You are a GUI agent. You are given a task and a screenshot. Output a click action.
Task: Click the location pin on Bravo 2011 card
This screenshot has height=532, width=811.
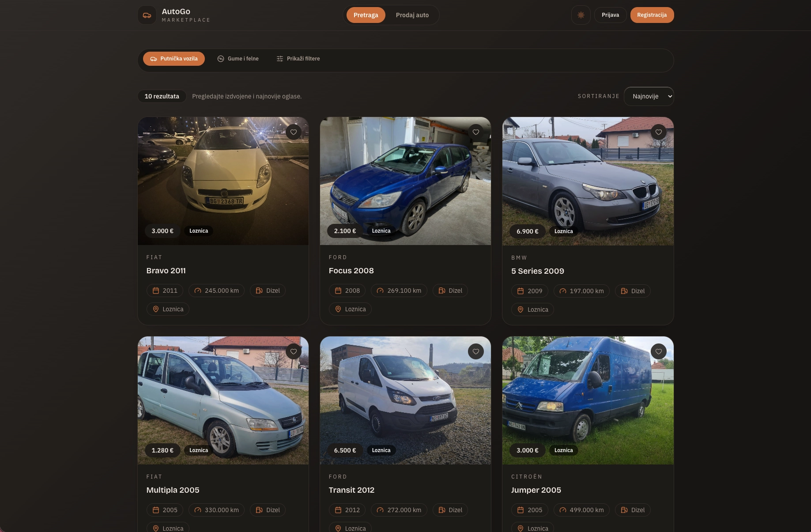pyautogui.click(x=156, y=309)
